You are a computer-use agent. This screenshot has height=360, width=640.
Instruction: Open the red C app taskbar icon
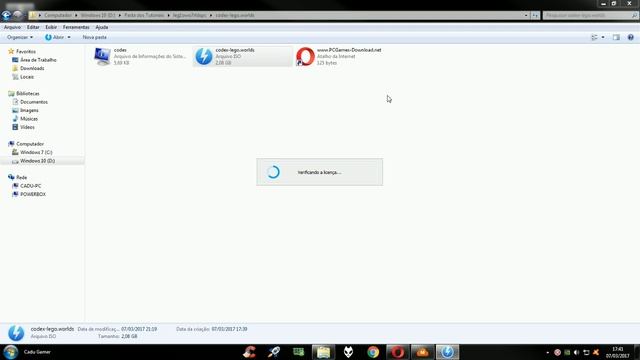pyautogui.click(x=249, y=352)
